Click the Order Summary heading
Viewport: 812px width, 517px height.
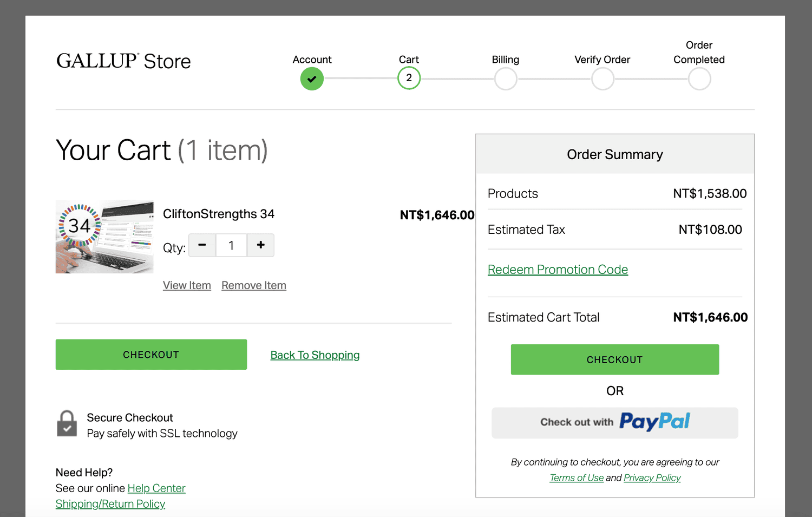pyautogui.click(x=615, y=154)
